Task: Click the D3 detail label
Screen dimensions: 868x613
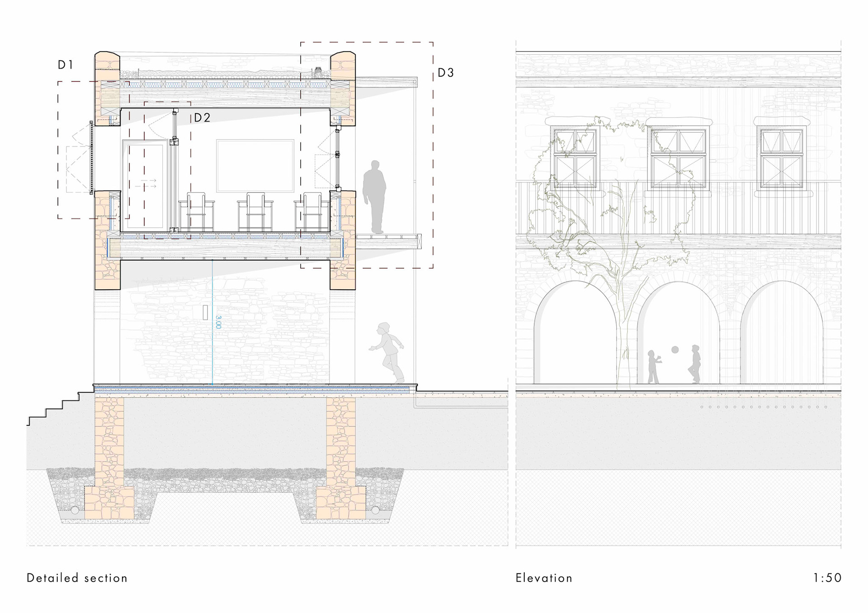Action: coord(445,73)
